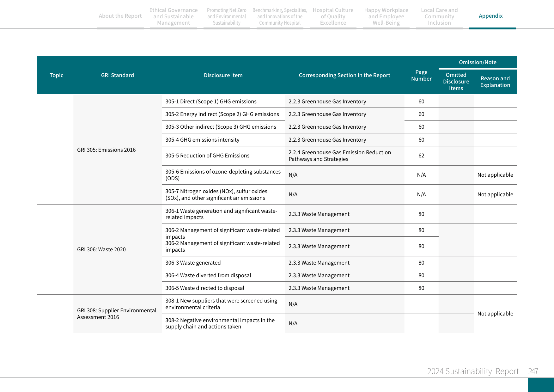Click 305-6 Emissions of ozone-depleting substances

tap(223, 175)
